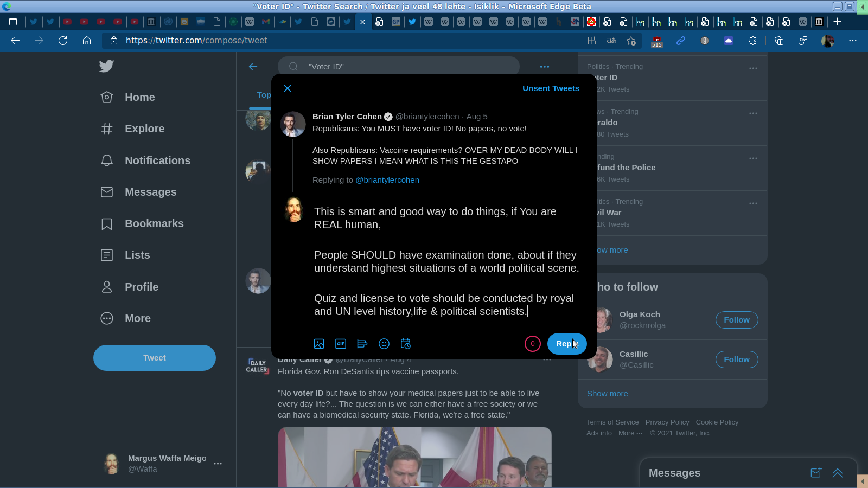868x488 pixels.
Task: Open @briantylercohen link after Replying to
Action: (387, 180)
